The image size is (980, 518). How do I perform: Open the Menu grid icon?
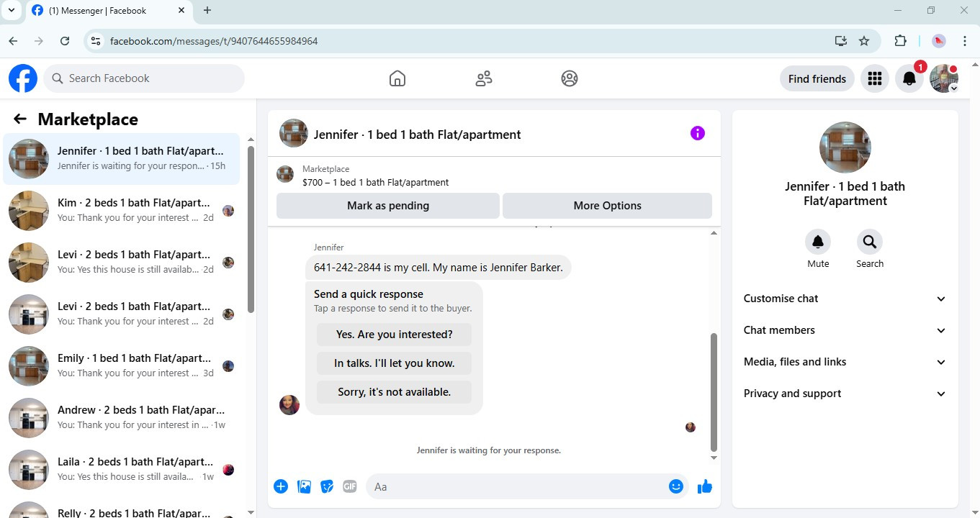pos(875,78)
